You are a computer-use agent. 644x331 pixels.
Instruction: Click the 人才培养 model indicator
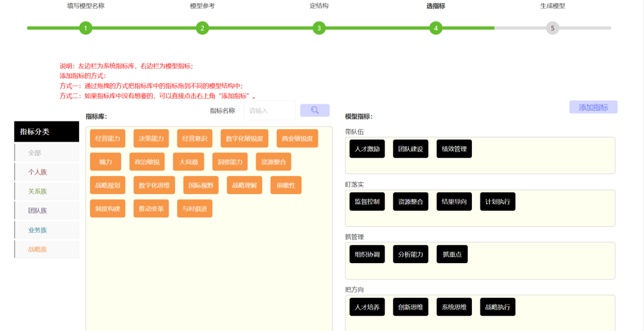click(x=367, y=307)
